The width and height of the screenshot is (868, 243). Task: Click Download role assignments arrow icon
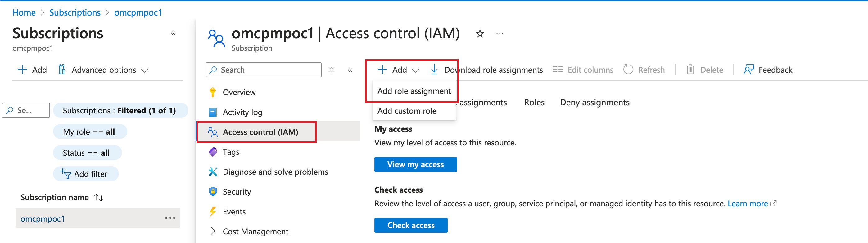point(434,70)
